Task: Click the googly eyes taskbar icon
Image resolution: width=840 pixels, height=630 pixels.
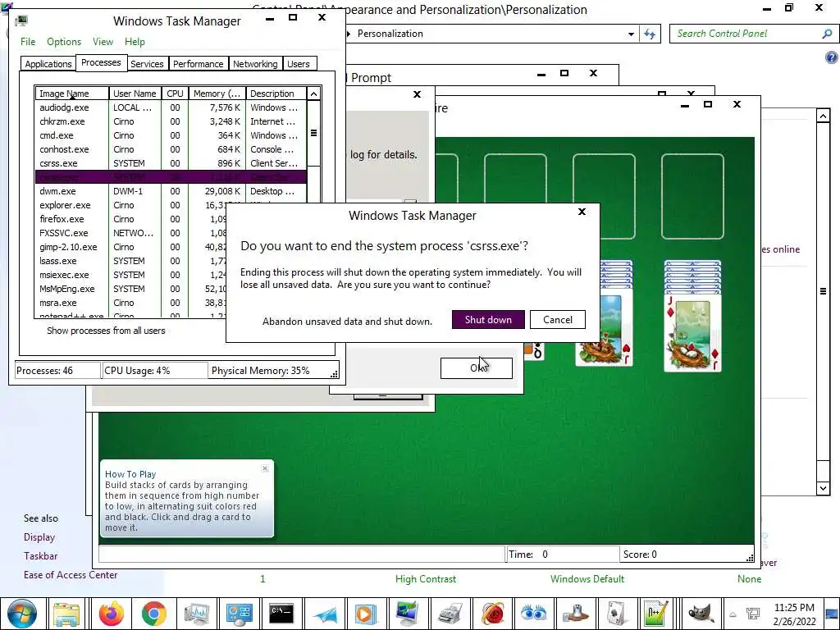Action: [x=533, y=614]
